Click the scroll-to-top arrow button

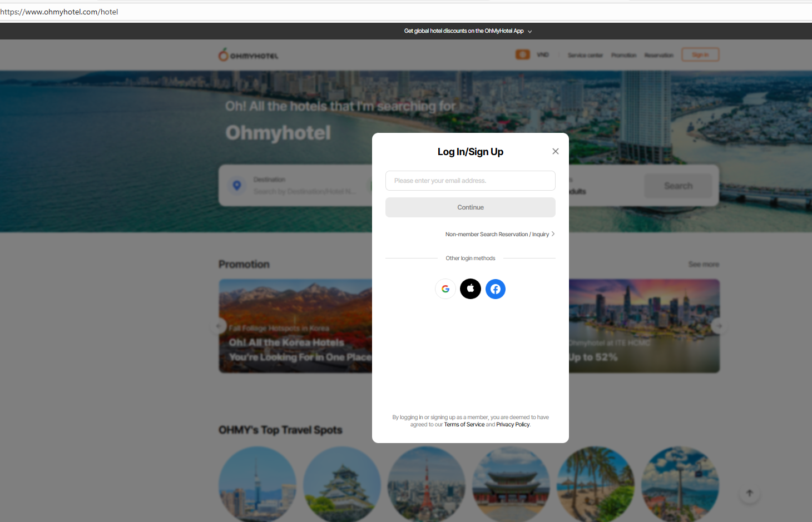tap(750, 493)
